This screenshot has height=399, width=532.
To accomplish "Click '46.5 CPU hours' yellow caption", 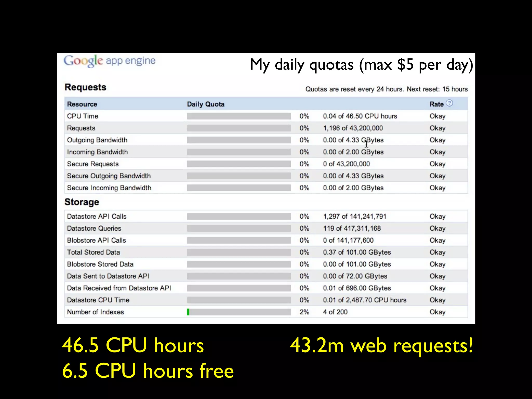I will tap(133, 345).
